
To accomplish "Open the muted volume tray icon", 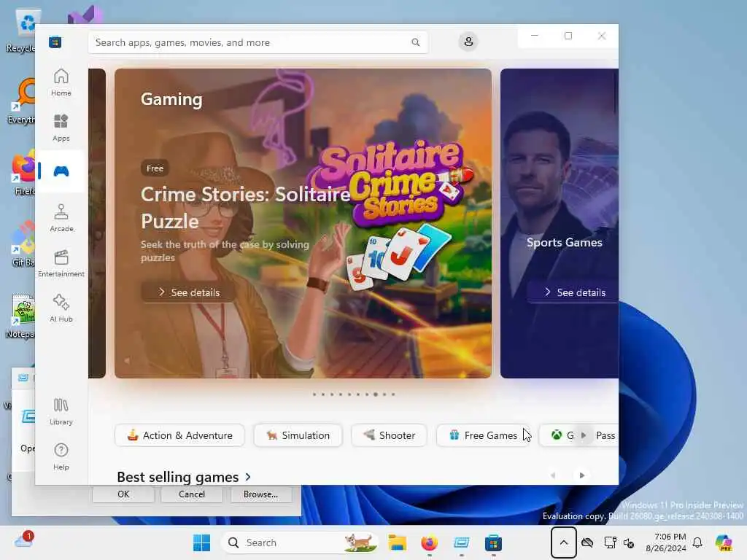I will click(630, 542).
